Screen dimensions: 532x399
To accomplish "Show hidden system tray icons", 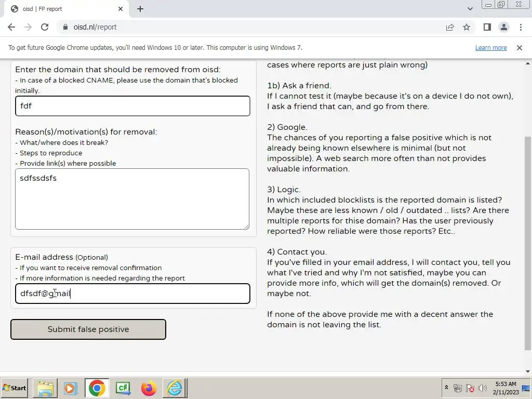I will pos(446,388).
